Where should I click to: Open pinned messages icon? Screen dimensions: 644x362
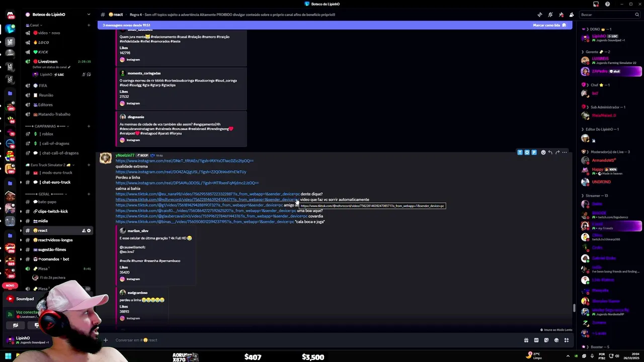pos(561,15)
